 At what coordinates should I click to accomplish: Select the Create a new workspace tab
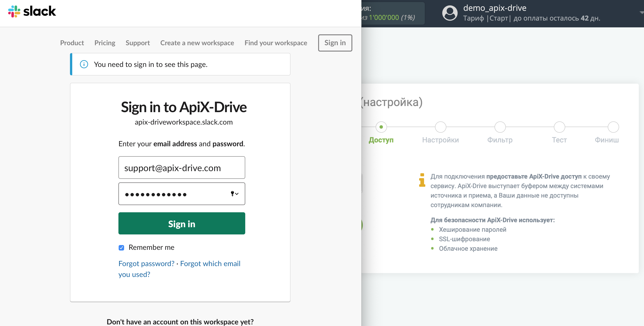point(197,43)
